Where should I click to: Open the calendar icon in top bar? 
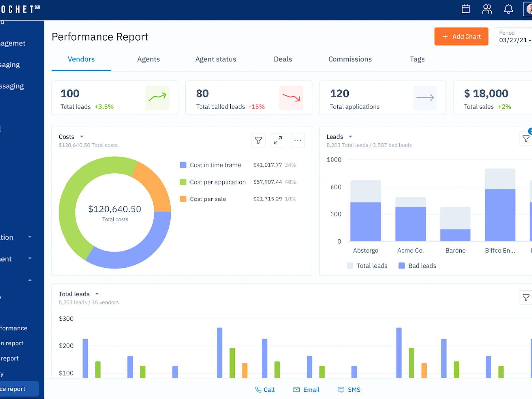465,9
